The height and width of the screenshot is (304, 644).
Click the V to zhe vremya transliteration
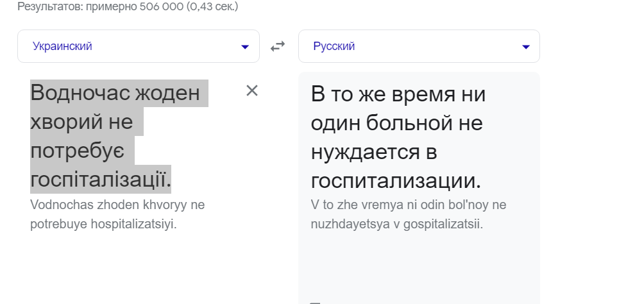click(x=409, y=205)
